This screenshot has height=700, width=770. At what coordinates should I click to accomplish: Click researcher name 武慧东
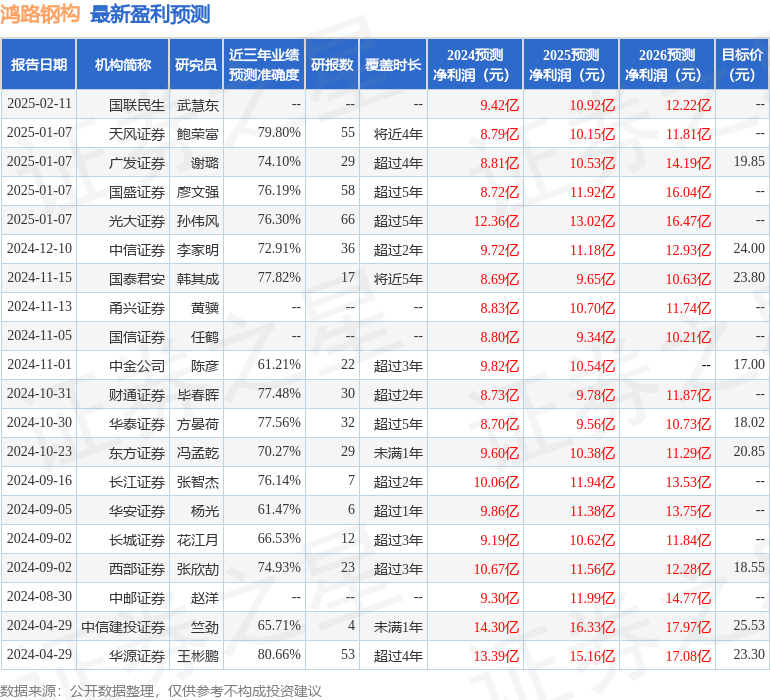coord(197,105)
